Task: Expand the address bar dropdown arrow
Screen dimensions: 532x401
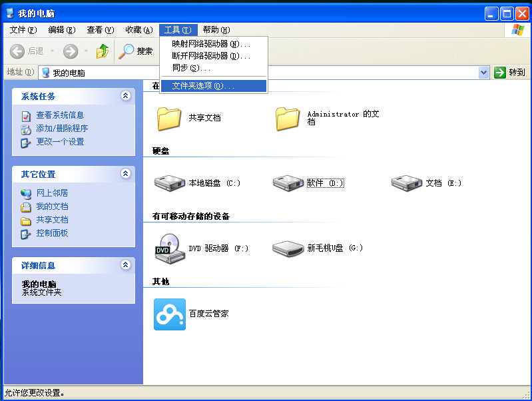Action: [483, 73]
